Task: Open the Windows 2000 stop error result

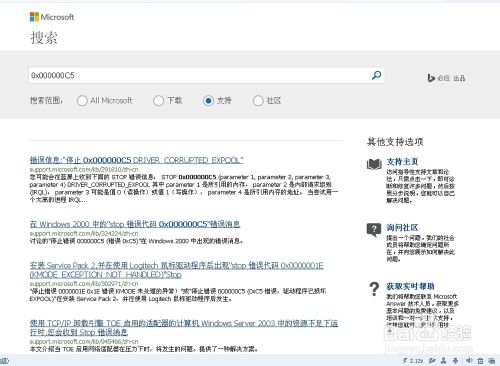Action: click(x=135, y=224)
